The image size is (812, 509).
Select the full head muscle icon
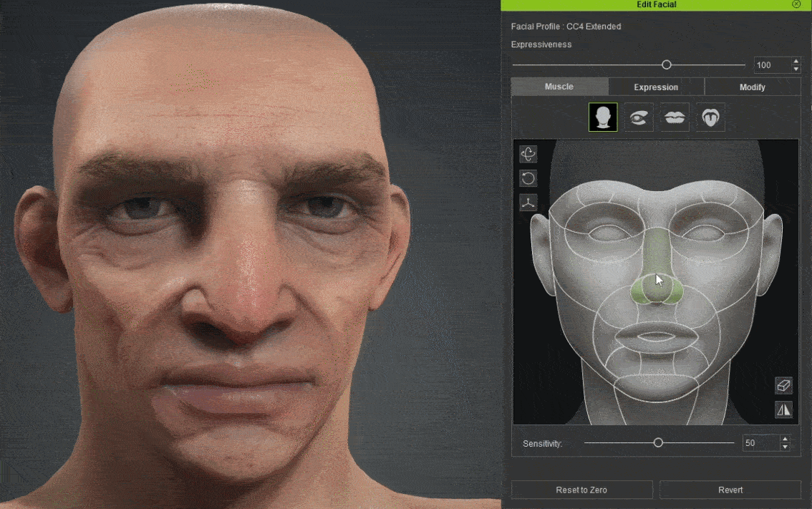(x=603, y=117)
